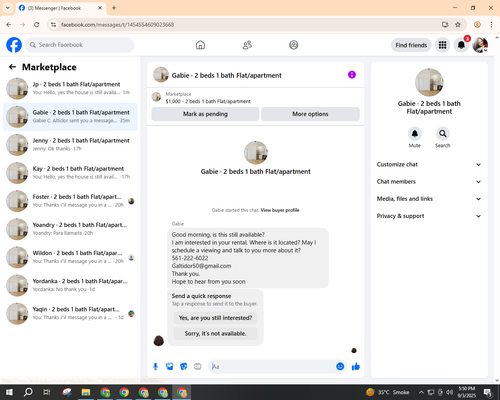
Task: Attach a photo file to message
Action: pyautogui.click(x=170, y=367)
